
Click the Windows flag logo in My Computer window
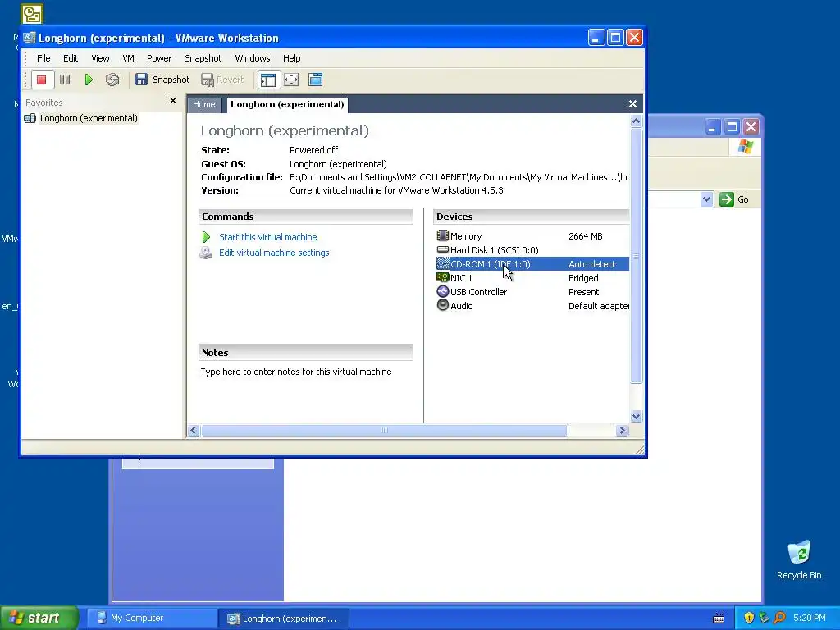pos(745,146)
